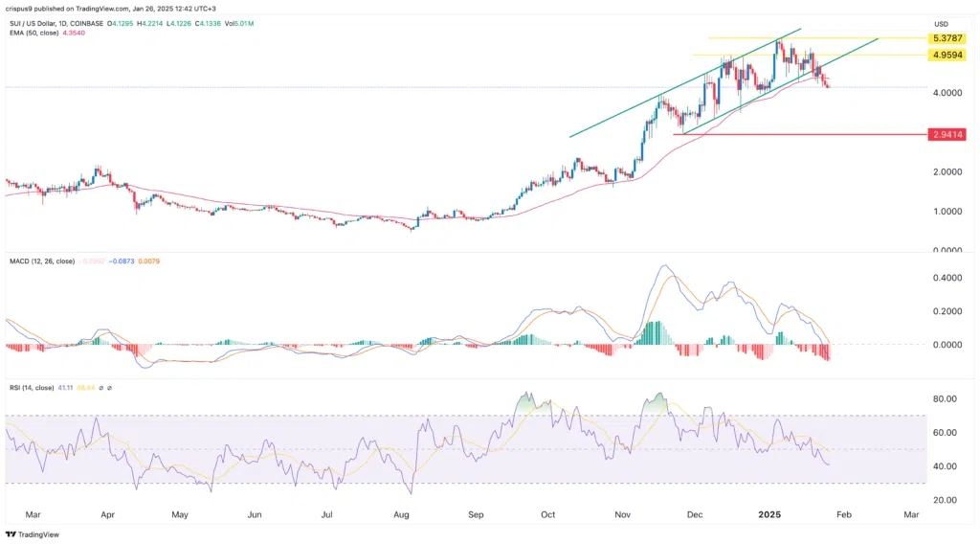Click the Nov label on the time axis
This screenshot has height=544, width=980.
point(622,514)
